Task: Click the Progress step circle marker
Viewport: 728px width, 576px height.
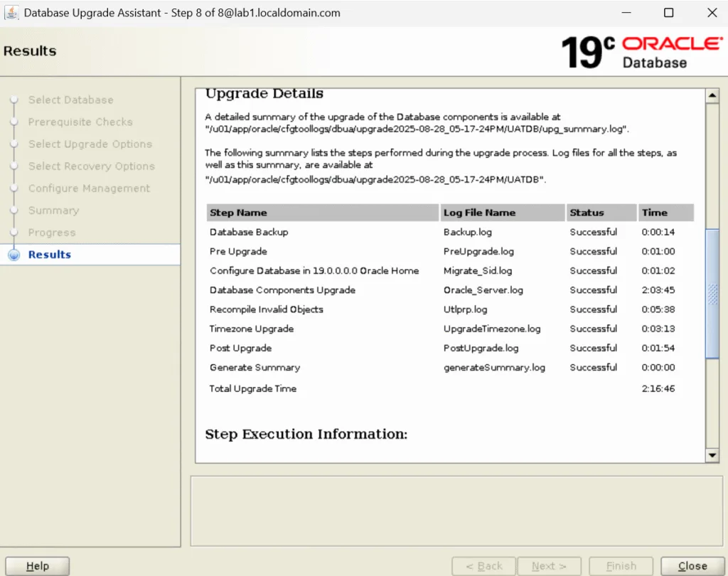Action: [x=14, y=233]
